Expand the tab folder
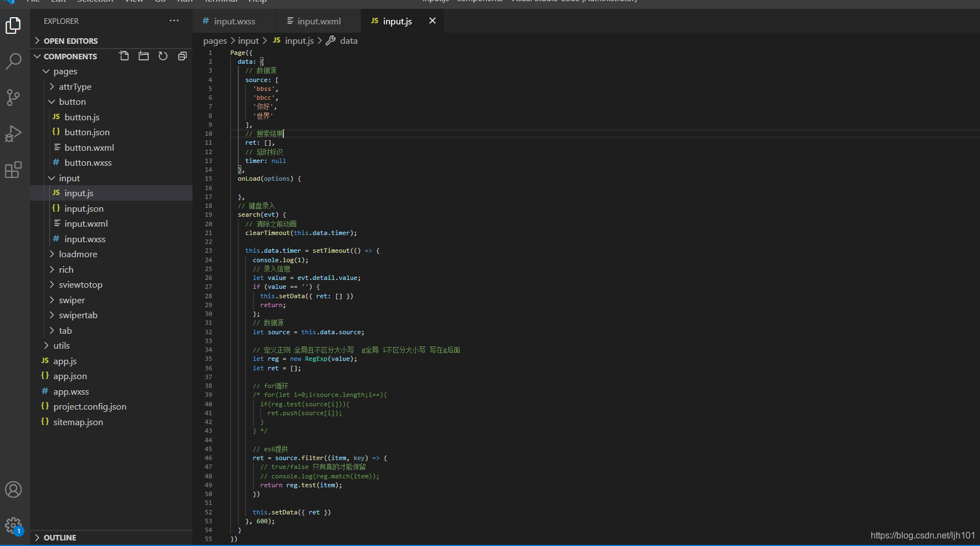The height and width of the screenshot is (546, 980). point(111,330)
